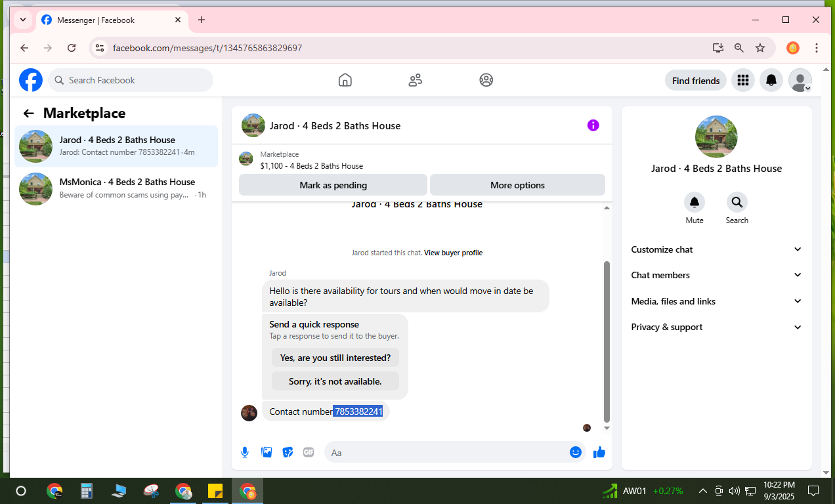Click the Find friends button

click(696, 81)
